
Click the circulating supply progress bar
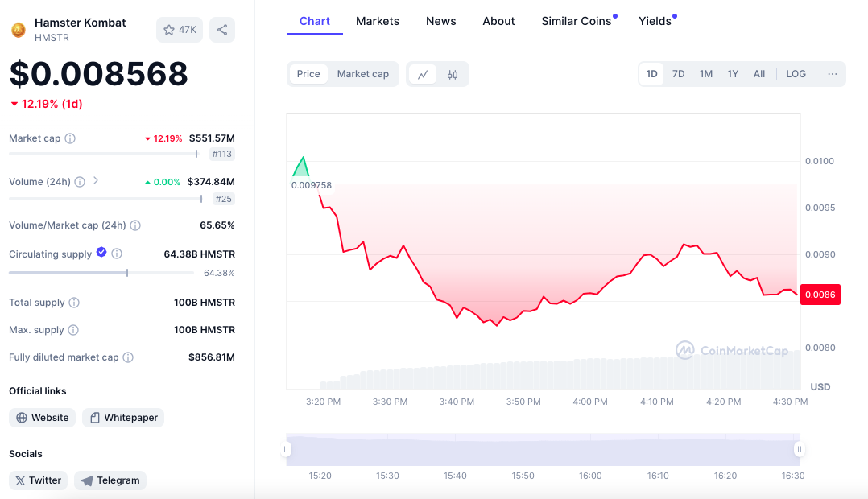(x=101, y=273)
